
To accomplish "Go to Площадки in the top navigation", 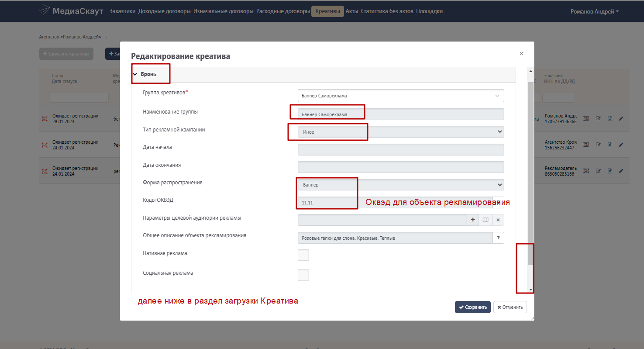I will point(429,11).
